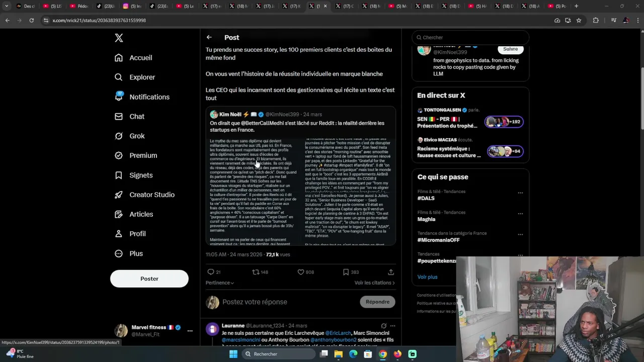Open the left quoted screenshot image

click(253, 191)
